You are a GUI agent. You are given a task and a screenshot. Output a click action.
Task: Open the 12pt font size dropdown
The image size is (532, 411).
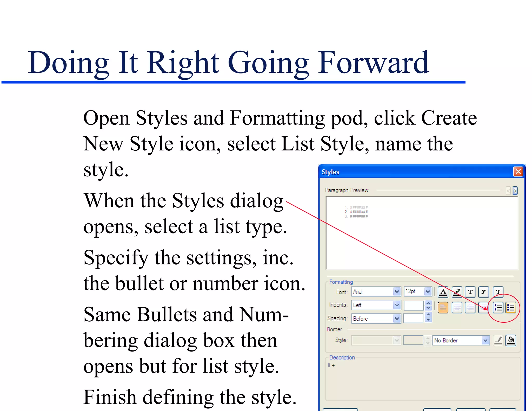(x=428, y=291)
